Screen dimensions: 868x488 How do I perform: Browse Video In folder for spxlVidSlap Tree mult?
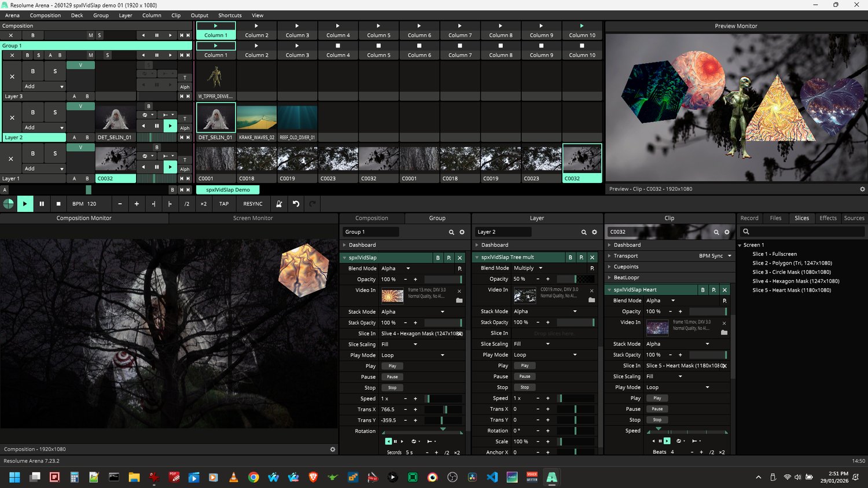point(591,300)
